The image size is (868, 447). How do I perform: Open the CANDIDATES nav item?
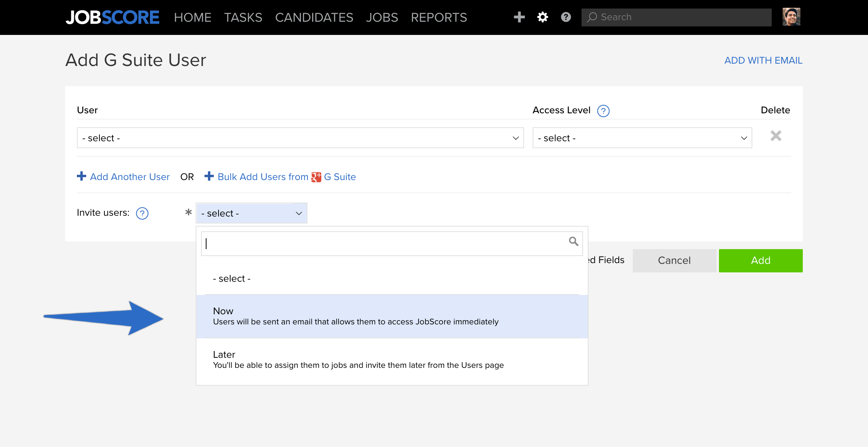point(314,17)
